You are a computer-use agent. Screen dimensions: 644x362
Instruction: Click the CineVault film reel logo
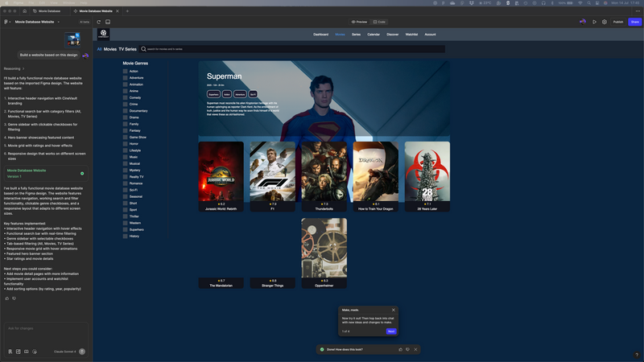pyautogui.click(x=104, y=34)
